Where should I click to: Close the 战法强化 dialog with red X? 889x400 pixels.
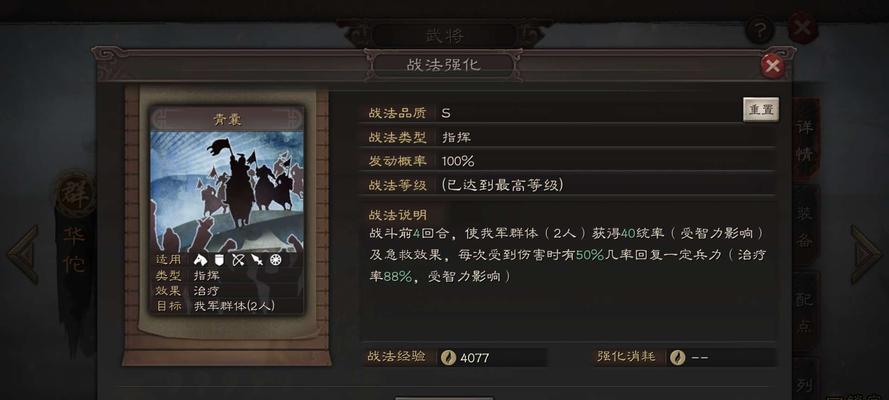(x=772, y=66)
